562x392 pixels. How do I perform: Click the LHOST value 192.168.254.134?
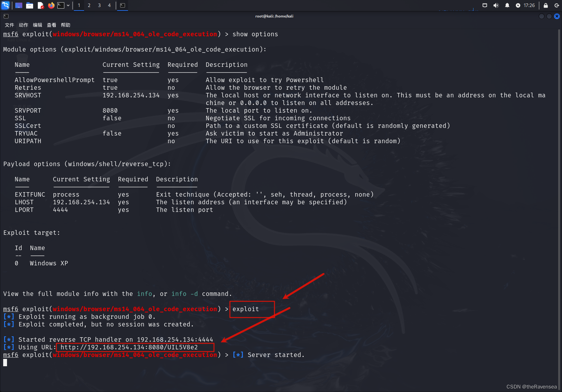(x=81, y=202)
